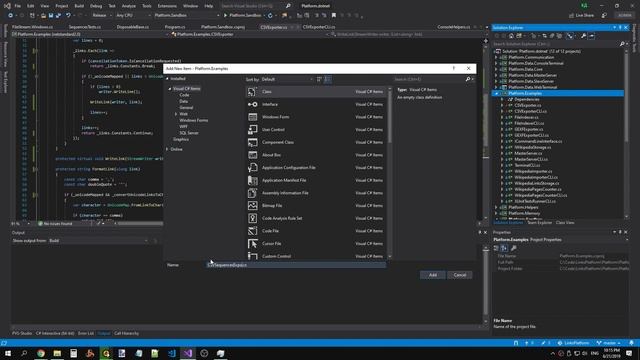Image resolution: width=640 pixels, height=360 pixels.
Task: Open the Release configuration dropdown
Action: pyautogui.click(x=102, y=16)
